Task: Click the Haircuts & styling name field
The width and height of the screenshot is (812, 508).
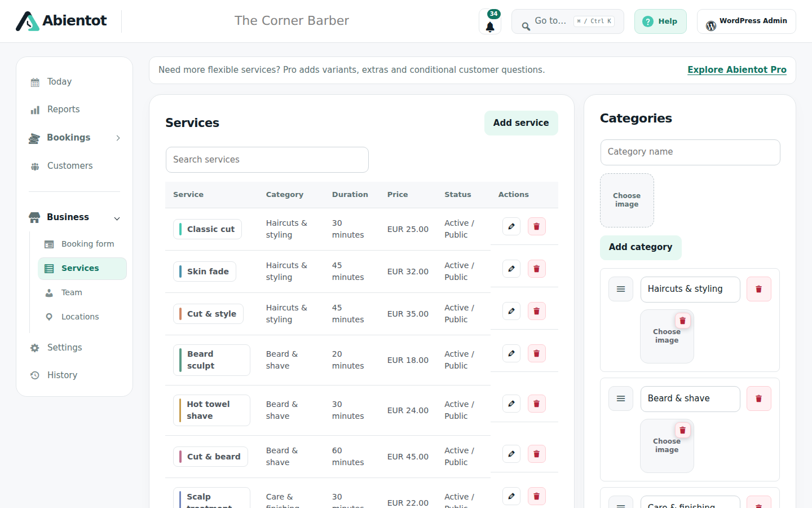Action: [x=690, y=290]
